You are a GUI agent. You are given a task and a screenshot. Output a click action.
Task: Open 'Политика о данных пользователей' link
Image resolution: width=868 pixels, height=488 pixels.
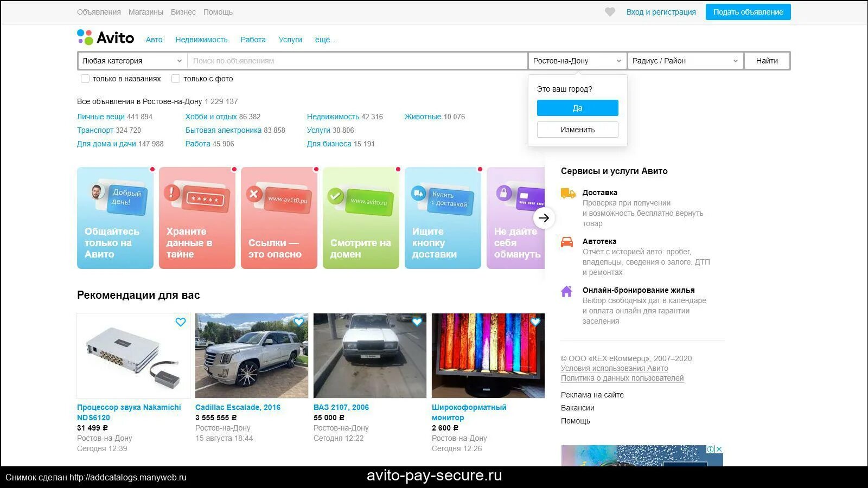(622, 378)
